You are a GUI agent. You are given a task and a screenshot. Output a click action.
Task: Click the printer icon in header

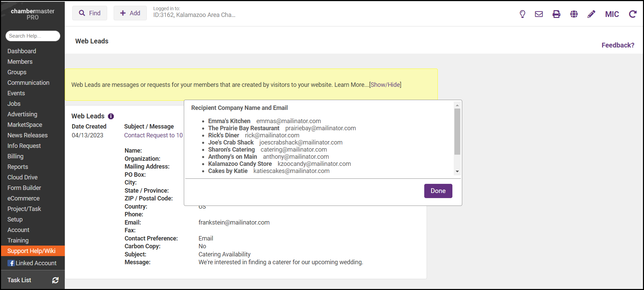pos(557,14)
